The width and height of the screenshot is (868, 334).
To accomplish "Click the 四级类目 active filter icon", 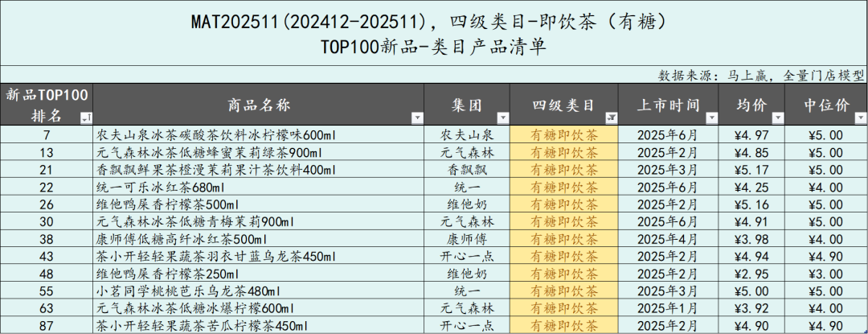I will 610,118.
